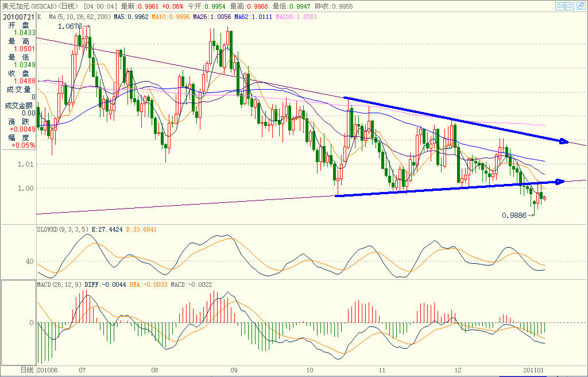Click the 日线 period label in the title

point(68,6)
